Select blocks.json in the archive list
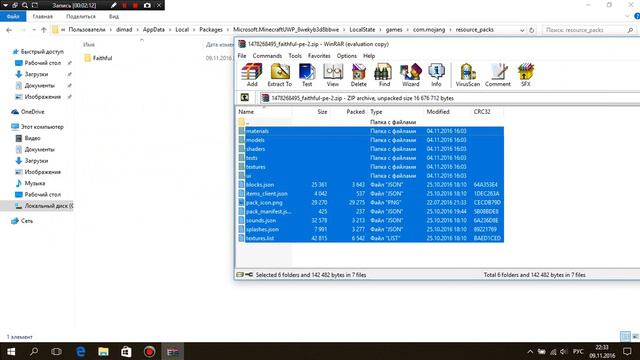The height and width of the screenshot is (360, 640). [x=370, y=185]
